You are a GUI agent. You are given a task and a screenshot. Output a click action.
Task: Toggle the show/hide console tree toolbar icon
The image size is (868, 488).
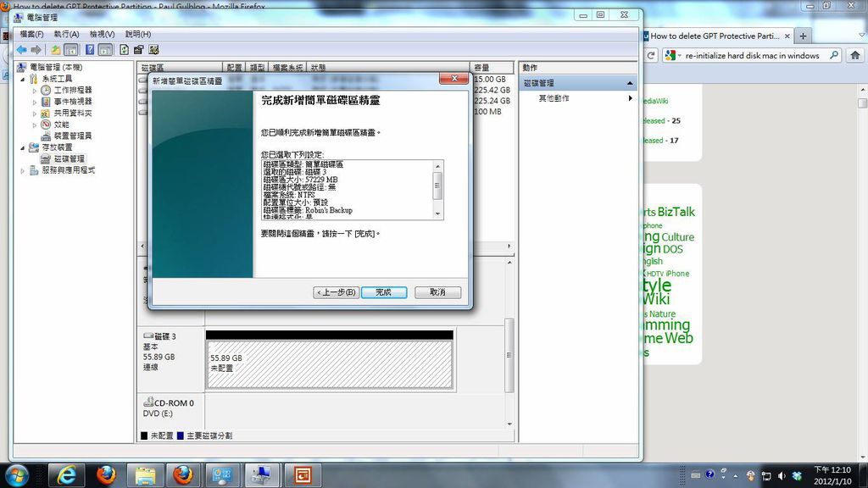(71, 50)
